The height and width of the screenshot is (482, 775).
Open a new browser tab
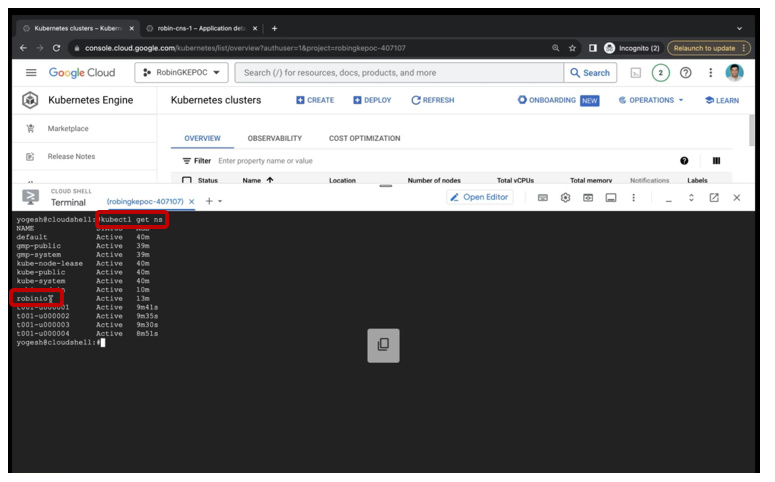pyautogui.click(x=274, y=29)
